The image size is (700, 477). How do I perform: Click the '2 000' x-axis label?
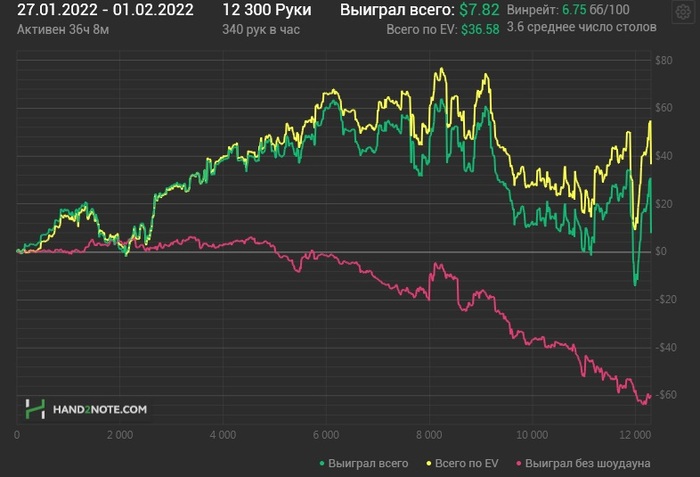(x=120, y=435)
